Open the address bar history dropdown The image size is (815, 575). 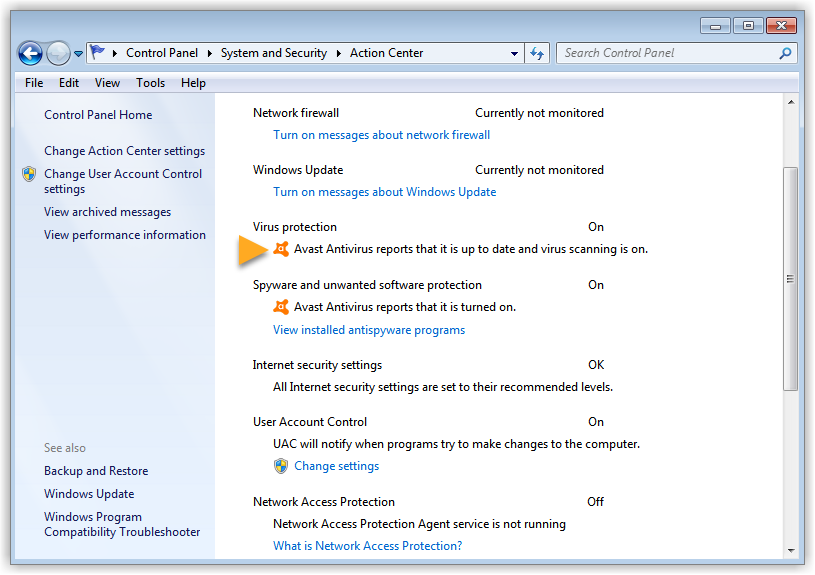click(514, 54)
